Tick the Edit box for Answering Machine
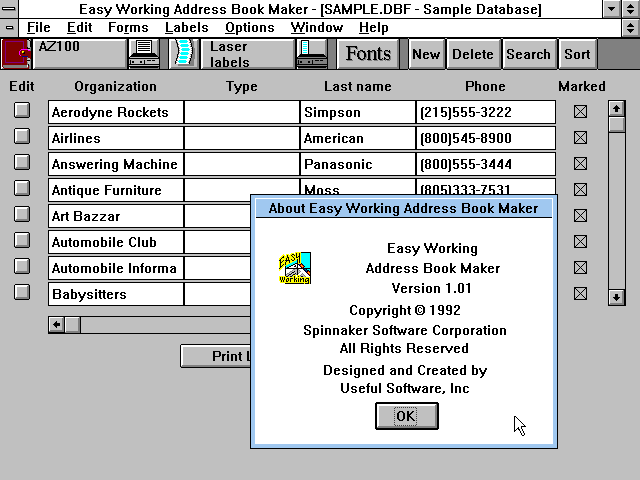Viewport: 640px width, 480px height. (x=22, y=162)
